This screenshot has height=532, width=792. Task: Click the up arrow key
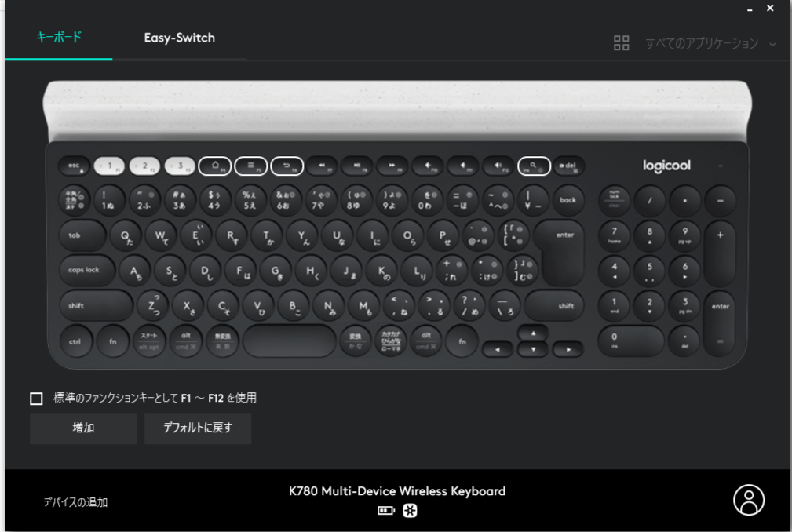point(533,333)
